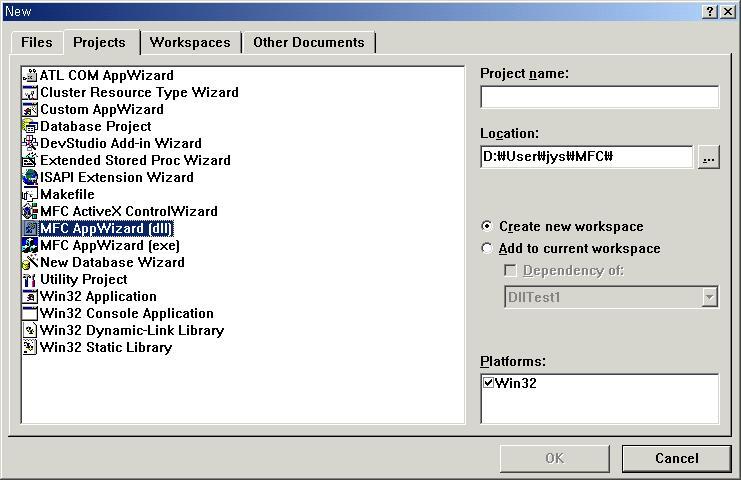Image resolution: width=741 pixels, height=480 pixels.
Task: Switch to the Files tab
Action: (x=37, y=43)
